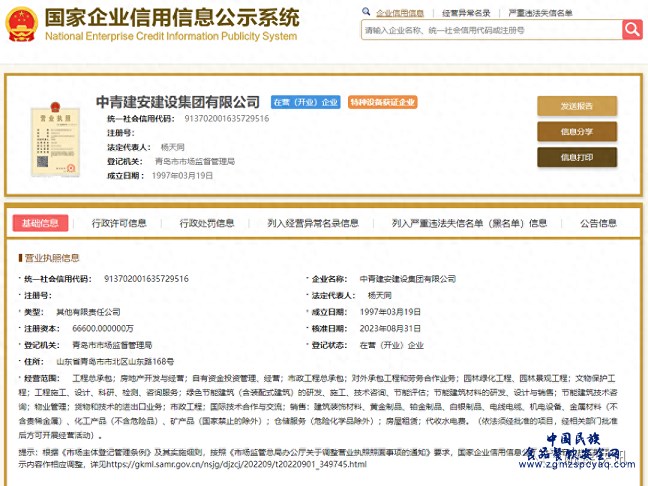Click the red search magnifier button

pos(632,30)
